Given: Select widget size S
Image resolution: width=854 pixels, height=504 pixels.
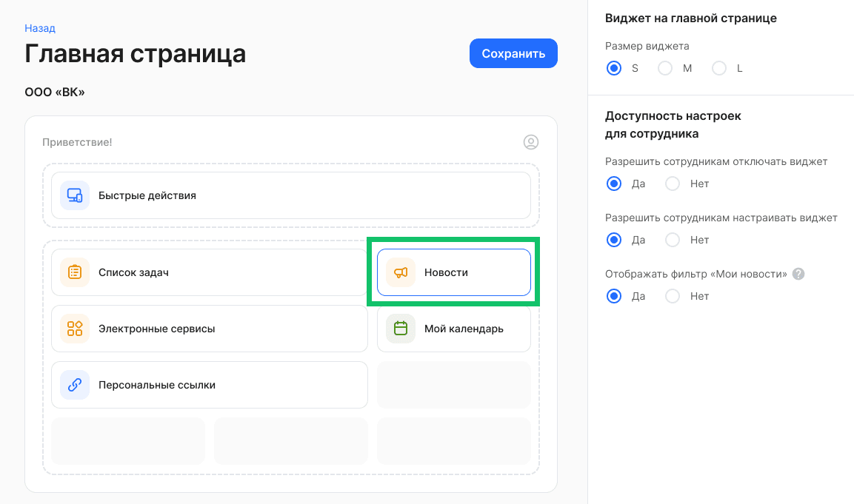Looking at the screenshot, I should click(613, 67).
